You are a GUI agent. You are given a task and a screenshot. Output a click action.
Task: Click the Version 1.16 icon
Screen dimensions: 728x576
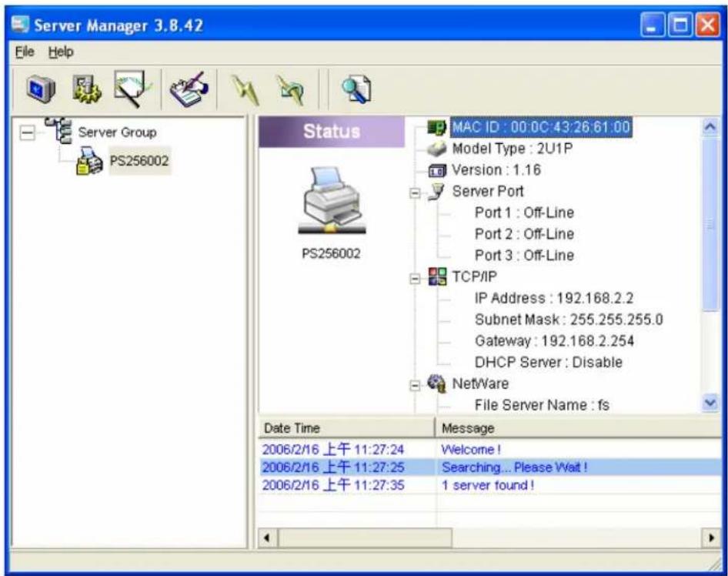tap(436, 170)
